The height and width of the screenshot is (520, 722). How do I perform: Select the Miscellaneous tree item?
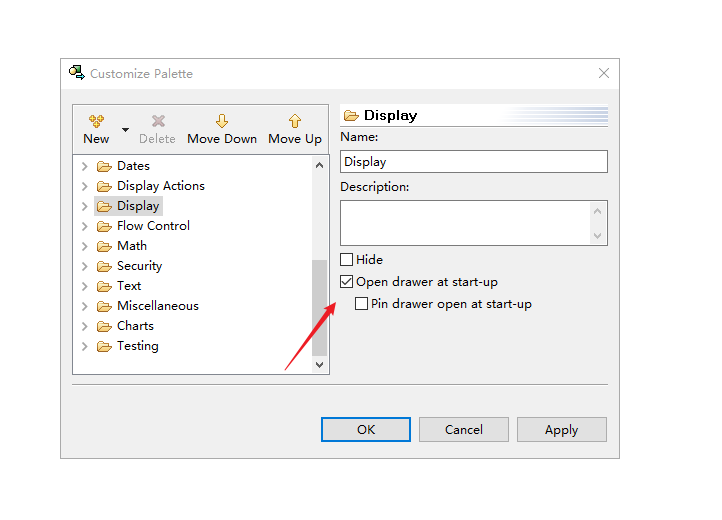tap(157, 306)
